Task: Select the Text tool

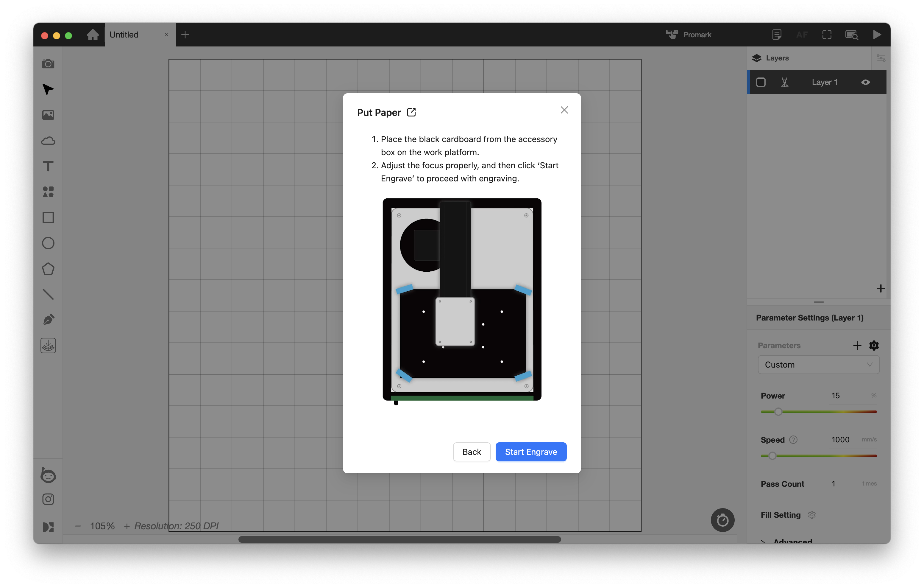Action: [x=48, y=166]
